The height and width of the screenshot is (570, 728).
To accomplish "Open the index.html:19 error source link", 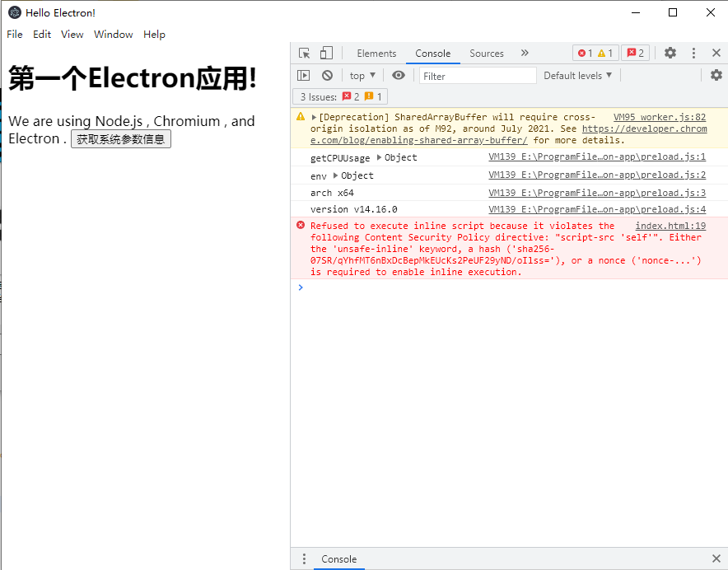I will tap(670, 226).
